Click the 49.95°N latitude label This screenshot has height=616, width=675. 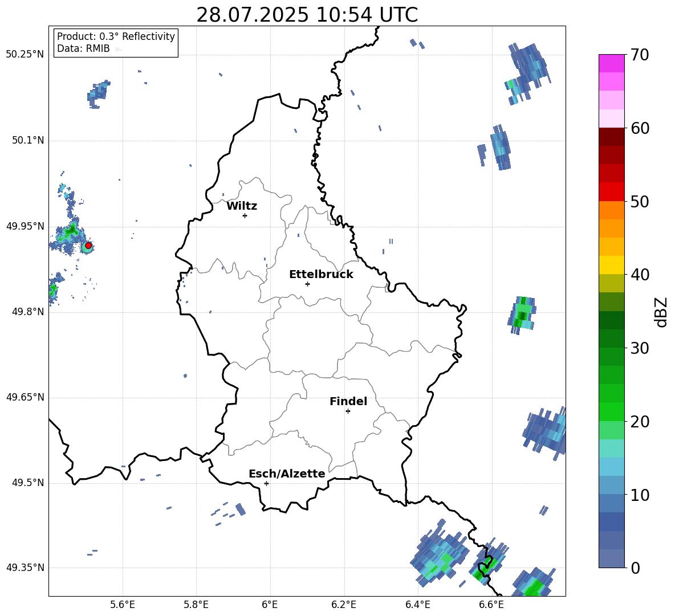pyautogui.click(x=25, y=226)
